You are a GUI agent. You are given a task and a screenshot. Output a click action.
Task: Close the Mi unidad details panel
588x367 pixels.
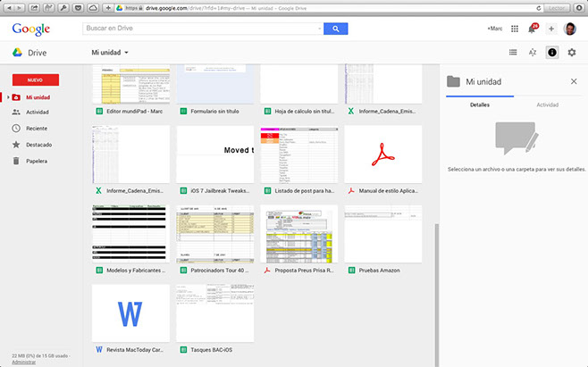pos(574,81)
